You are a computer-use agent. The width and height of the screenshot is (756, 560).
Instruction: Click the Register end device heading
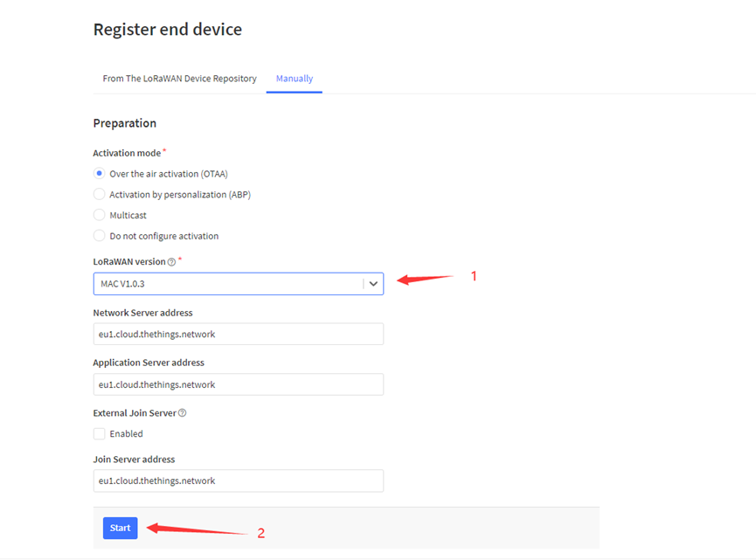point(168,30)
